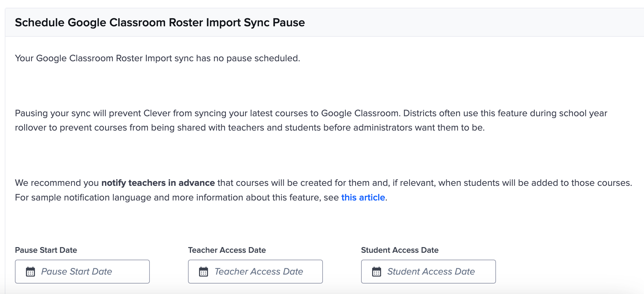Click the Pause Start Date calendar icon
This screenshot has width=644, height=294.
tap(30, 271)
